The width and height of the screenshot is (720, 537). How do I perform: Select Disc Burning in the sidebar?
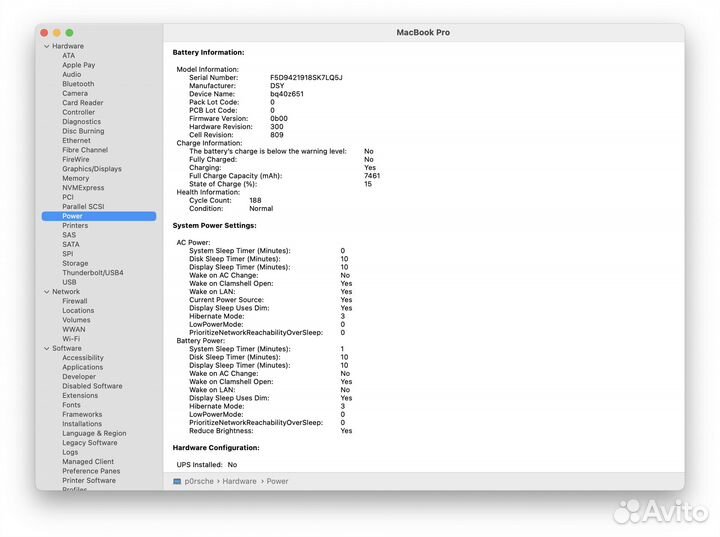point(83,131)
